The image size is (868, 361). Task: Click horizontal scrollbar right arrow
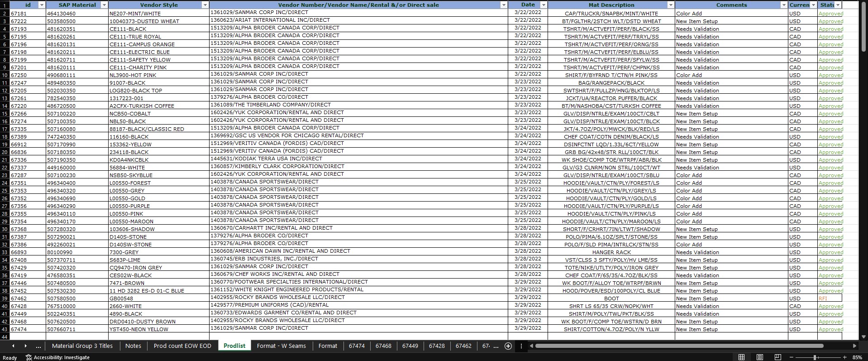[x=854, y=346]
